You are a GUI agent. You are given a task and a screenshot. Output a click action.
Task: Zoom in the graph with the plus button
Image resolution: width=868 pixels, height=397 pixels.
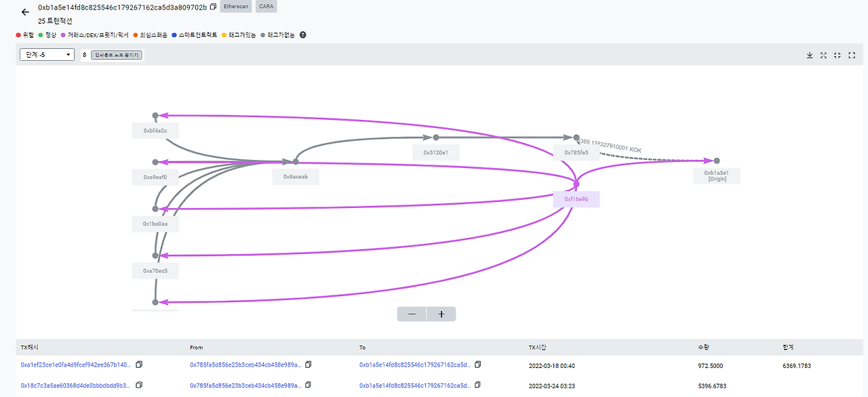[441, 314]
